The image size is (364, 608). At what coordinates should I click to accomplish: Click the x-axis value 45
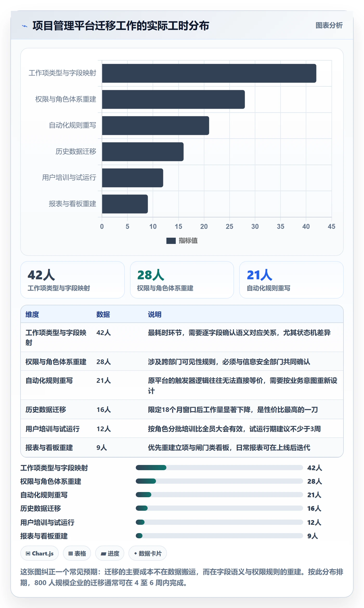pyautogui.click(x=331, y=227)
